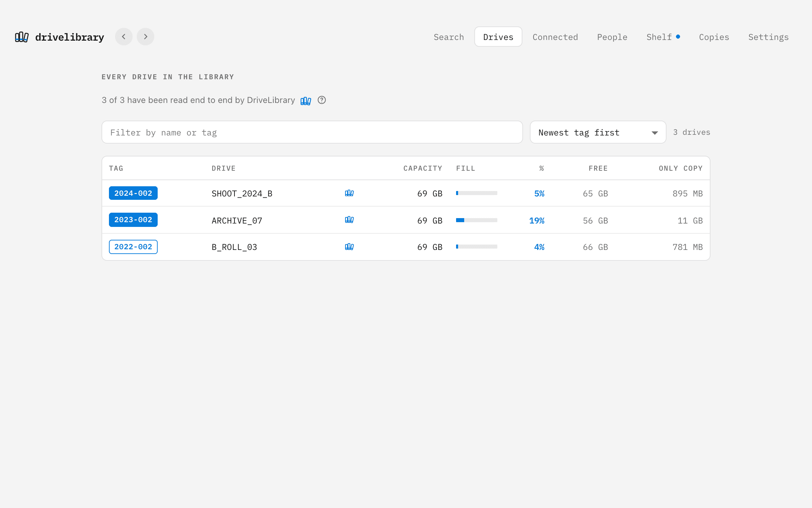
Task: Click the fill bar for B_ROLL_03
Action: (x=477, y=247)
